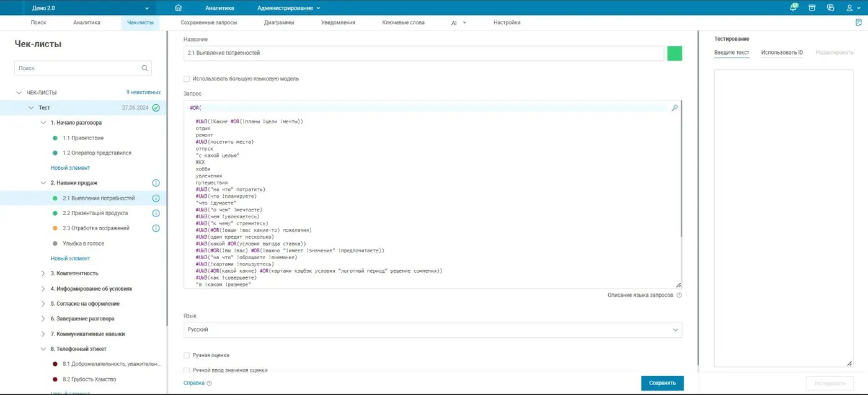Click Новый элемент under 1. Начало разговора
The width and height of the screenshot is (868, 395).
[x=70, y=168]
